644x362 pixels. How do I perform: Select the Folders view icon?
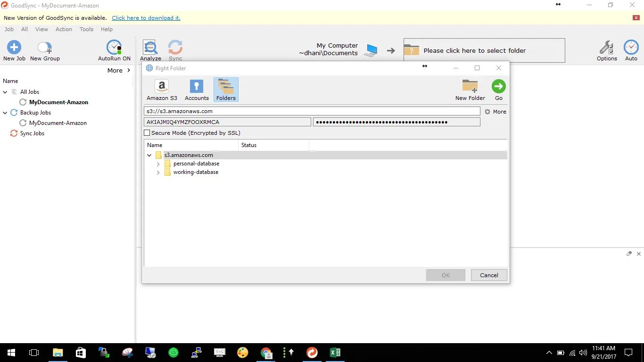pyautogui.click(x=226, y=90)
